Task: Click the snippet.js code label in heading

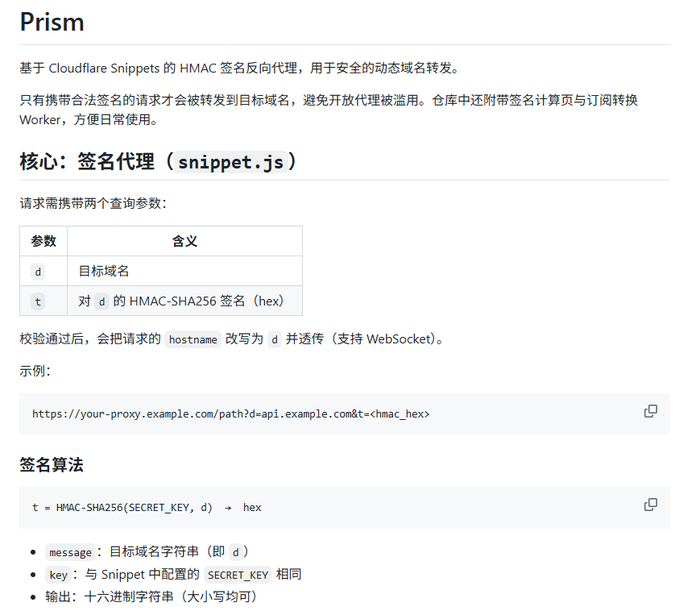Action: [231, 162]
